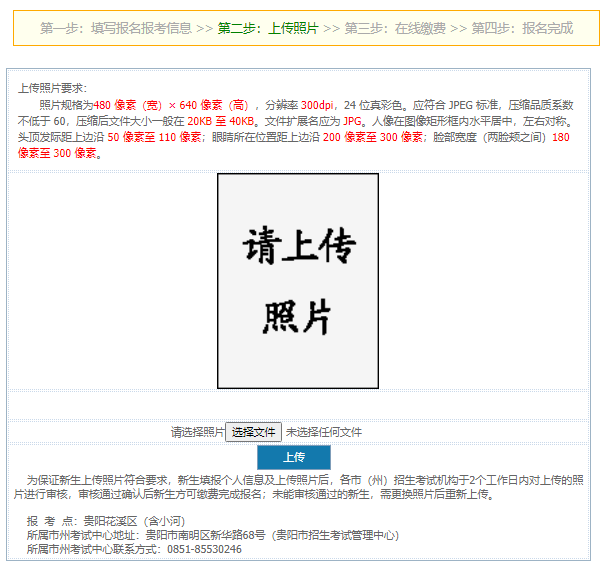
Task: Click the 未选择任何文件 status text
Action: click(x=324, y=432)
